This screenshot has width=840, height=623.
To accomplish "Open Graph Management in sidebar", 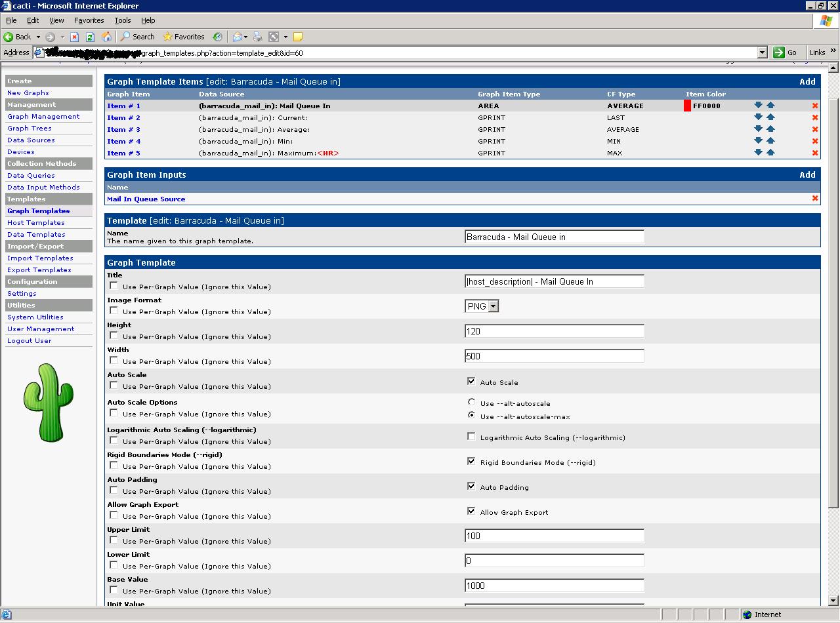I will pos(43,116).
